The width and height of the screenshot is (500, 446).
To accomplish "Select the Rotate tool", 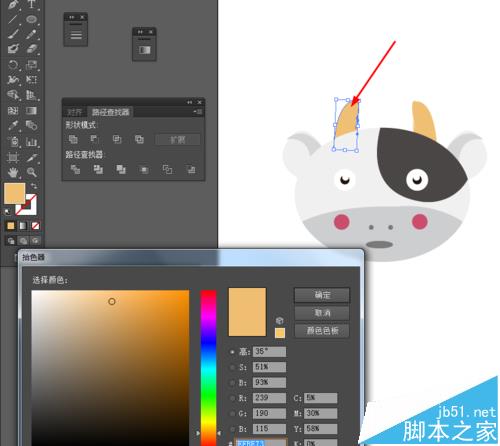I will click(x=13, y=65).
